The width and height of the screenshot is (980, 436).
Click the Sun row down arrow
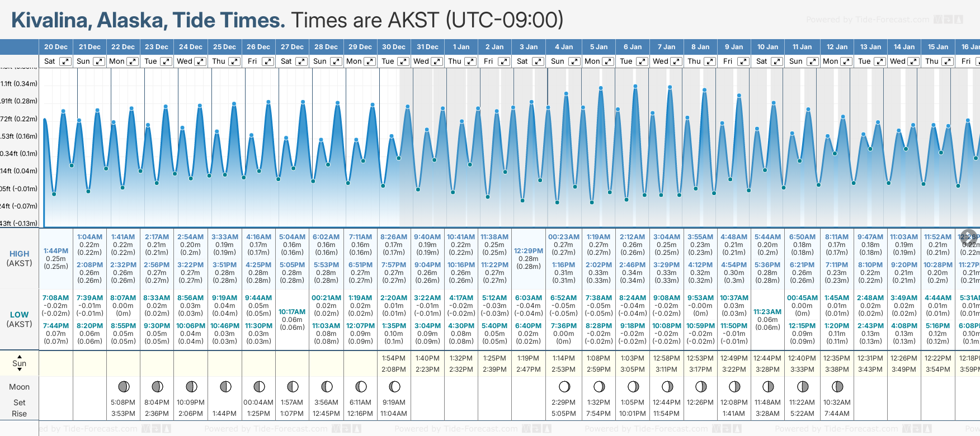(20, 369)
